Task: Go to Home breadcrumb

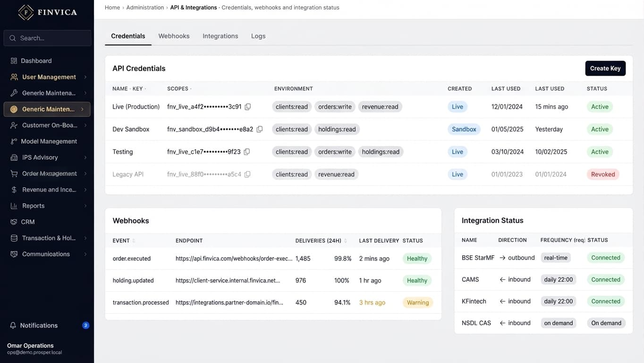Action: [x=112, y=8]
